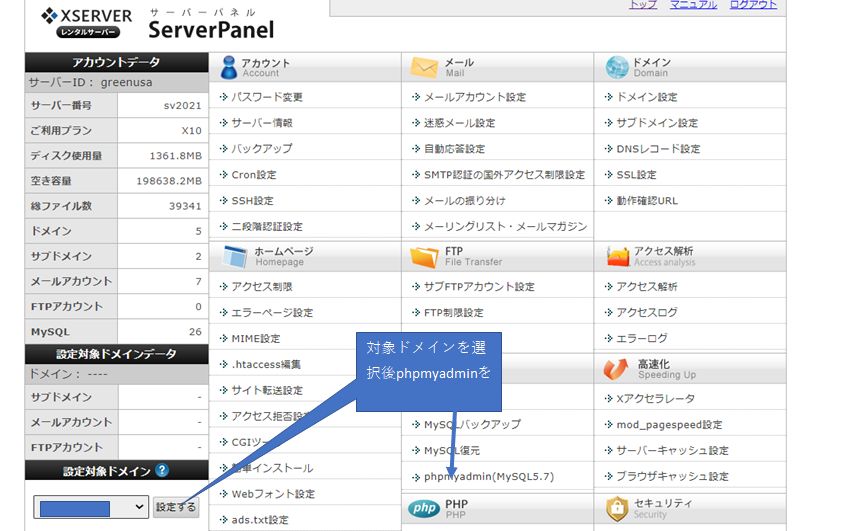Open SSH設定

(x=252, y=200)
